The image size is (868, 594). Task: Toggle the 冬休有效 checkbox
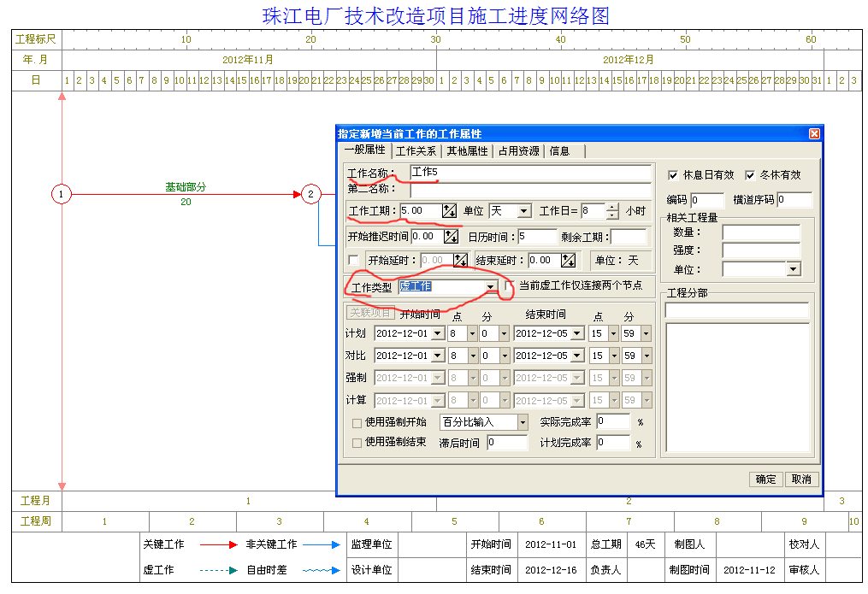[750, 175]
